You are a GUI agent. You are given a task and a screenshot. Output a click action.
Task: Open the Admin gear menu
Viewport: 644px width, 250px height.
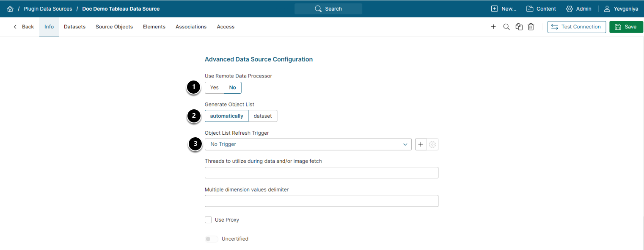click(x=578, y=9)
